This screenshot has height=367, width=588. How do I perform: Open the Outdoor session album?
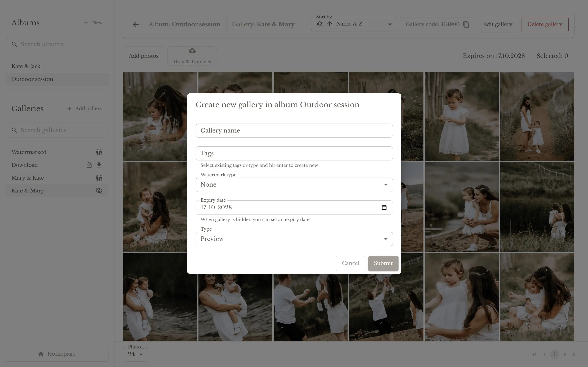click(x=32, y=79)
